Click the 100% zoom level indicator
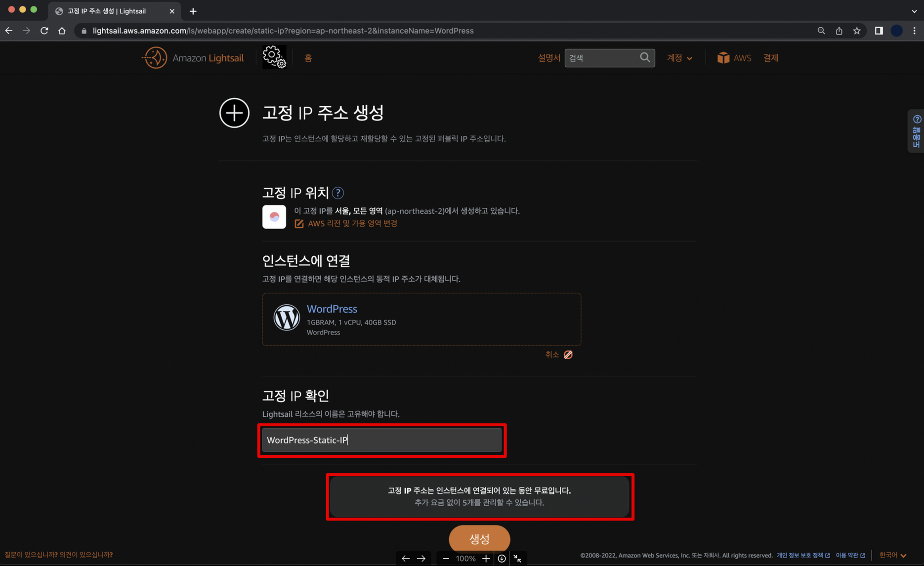The width and height of the screenshot is (924, 566). (x=465, y=559)
